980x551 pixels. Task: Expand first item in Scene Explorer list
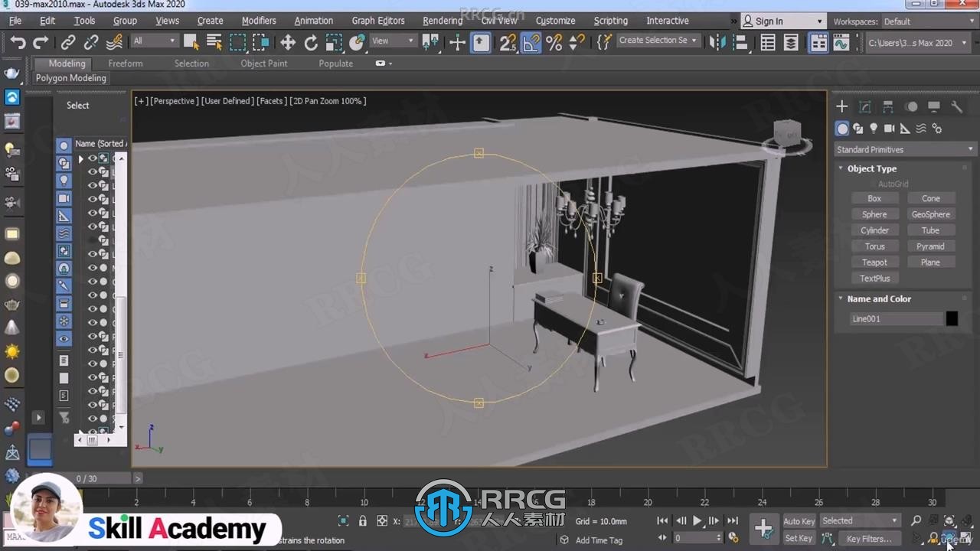click(x=80, y=159)
